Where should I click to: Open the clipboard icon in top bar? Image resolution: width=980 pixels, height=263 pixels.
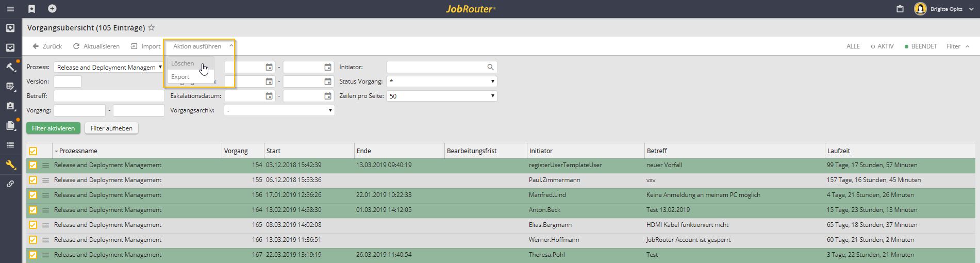pyautogui.click(x=900, y=9)
